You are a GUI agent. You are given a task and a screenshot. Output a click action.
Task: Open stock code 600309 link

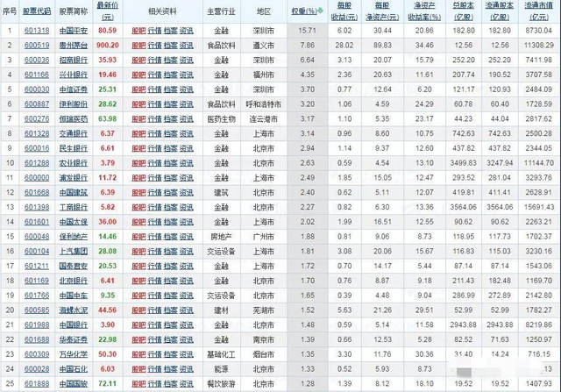(37, 354)
